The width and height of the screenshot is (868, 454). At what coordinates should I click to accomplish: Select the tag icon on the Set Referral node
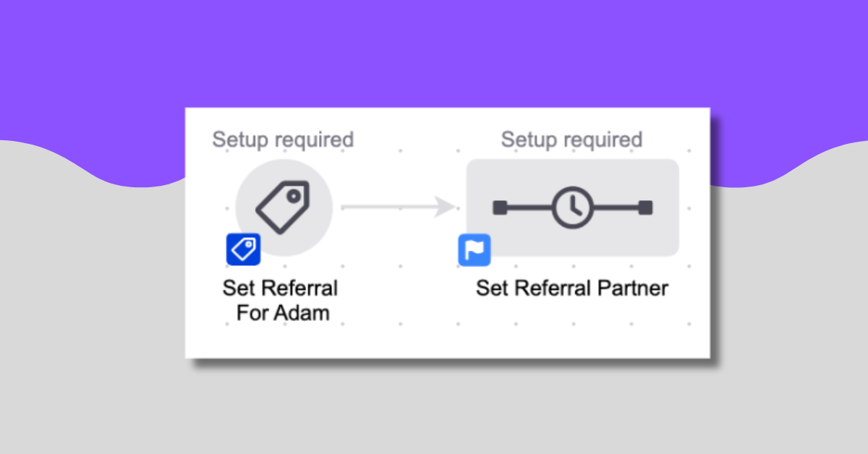284,206
